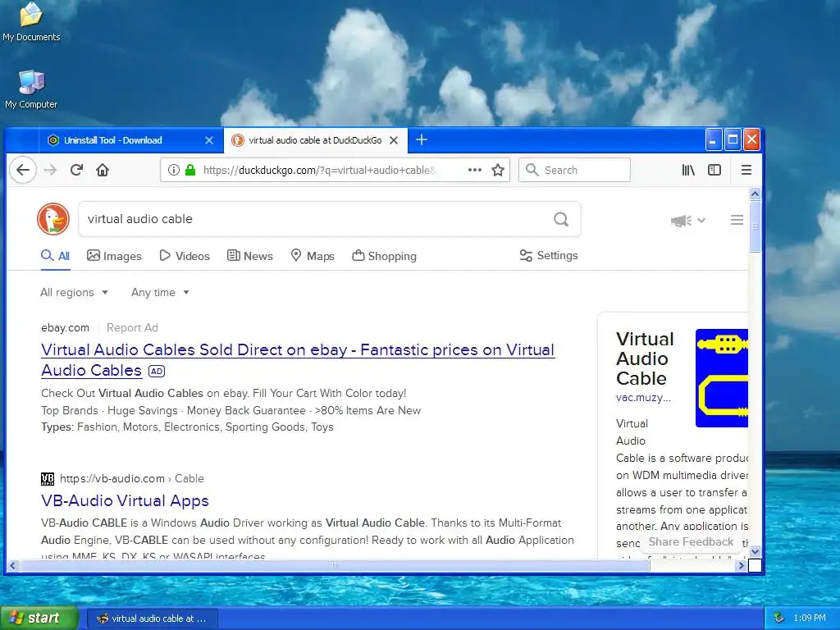Screen dimensions: 840x630
Task: Select virtual audio cable at DuckDuckGo tab
Action: click(x=316, y=140)
